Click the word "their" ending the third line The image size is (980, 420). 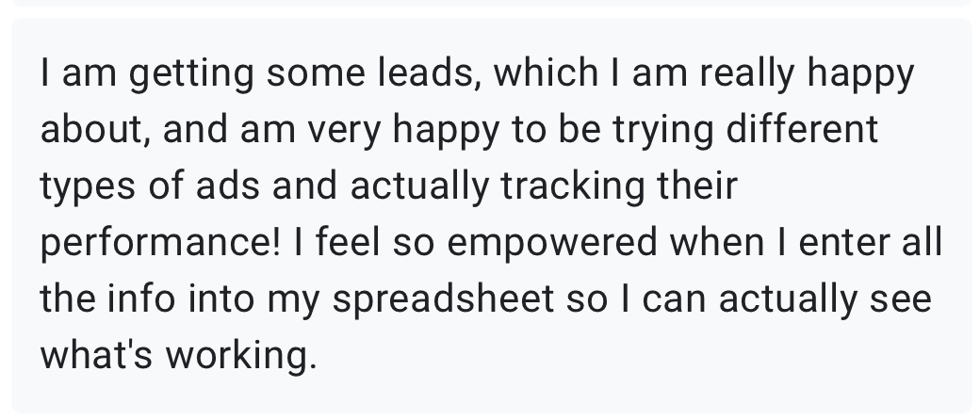click(x=697, y=185)
